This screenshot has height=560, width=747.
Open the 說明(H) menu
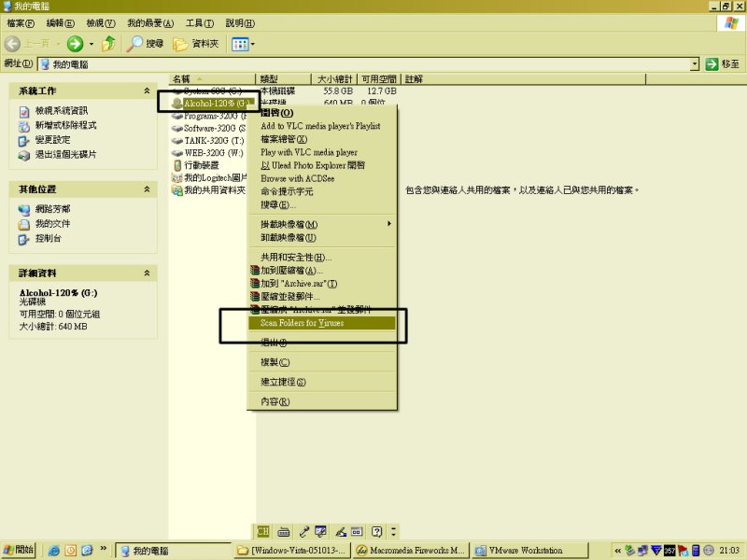[240, 22]
